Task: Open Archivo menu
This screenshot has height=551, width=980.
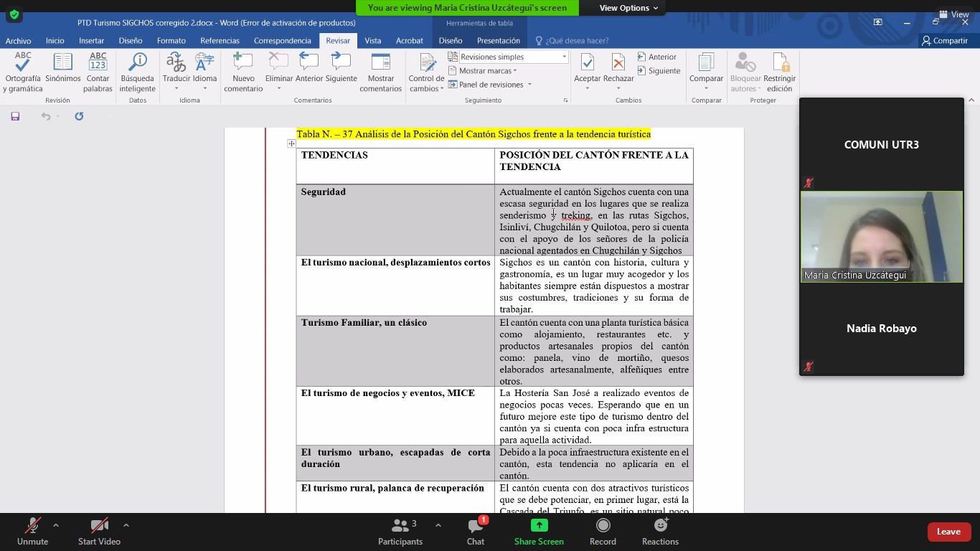Action: pyautogui.click(x=19, y=41)
